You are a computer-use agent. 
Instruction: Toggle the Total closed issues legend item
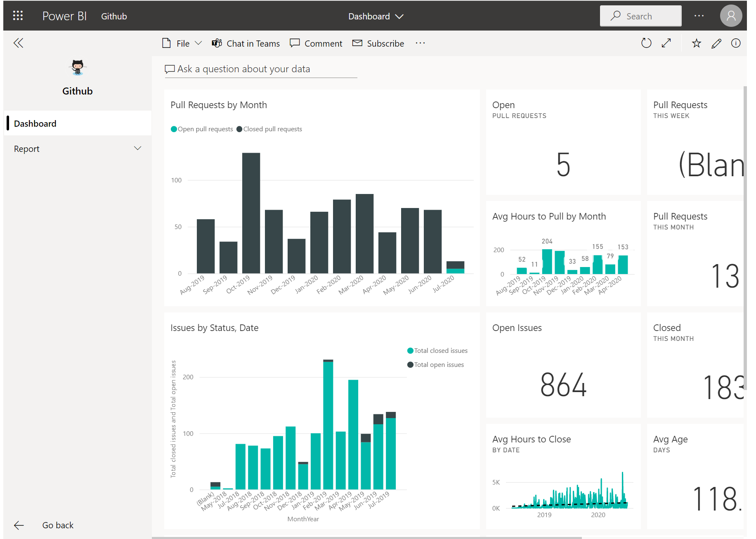437,351
